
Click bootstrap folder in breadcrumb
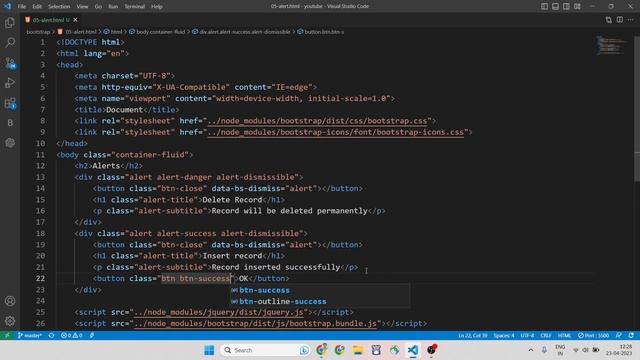tap(38, 32)
